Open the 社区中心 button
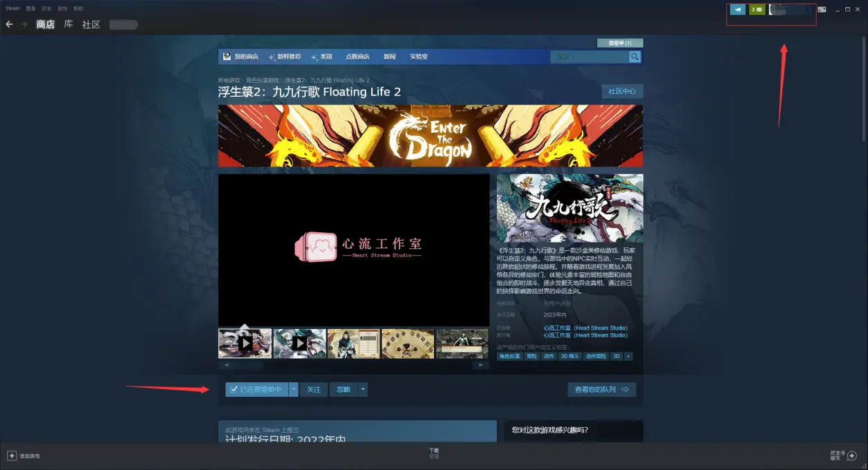The width and height of the screenshot is (868, 470). [x=622, y=91]
